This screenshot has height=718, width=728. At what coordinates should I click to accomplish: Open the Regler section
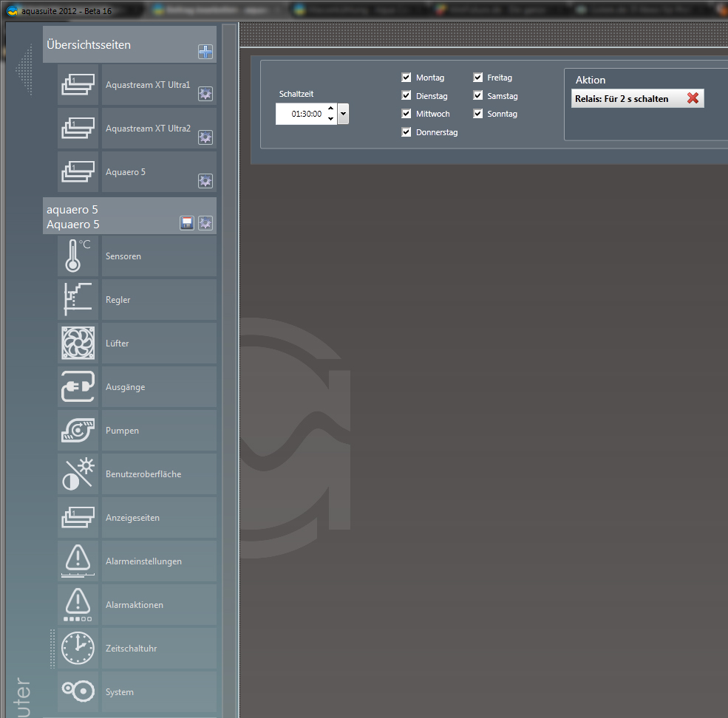coord(159,299)
